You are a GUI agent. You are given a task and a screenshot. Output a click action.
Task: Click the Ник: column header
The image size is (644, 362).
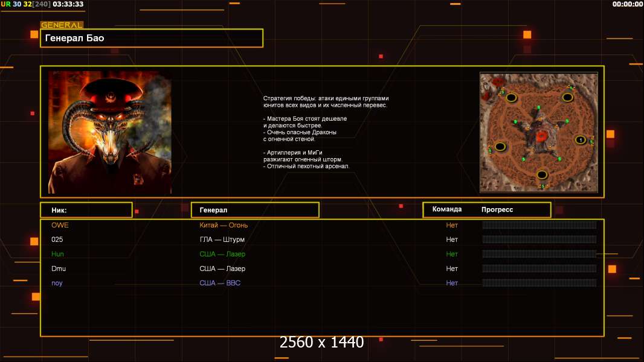tap(86, 210)
